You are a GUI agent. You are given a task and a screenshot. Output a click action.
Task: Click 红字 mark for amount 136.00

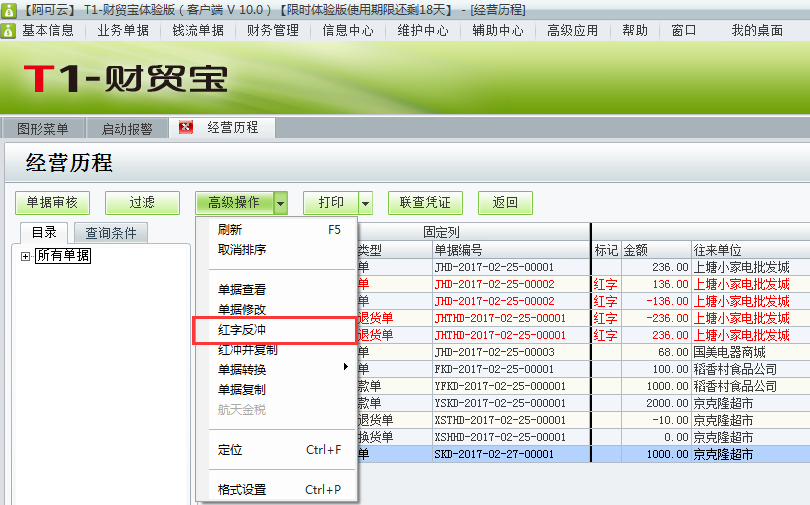coord(605,285)
